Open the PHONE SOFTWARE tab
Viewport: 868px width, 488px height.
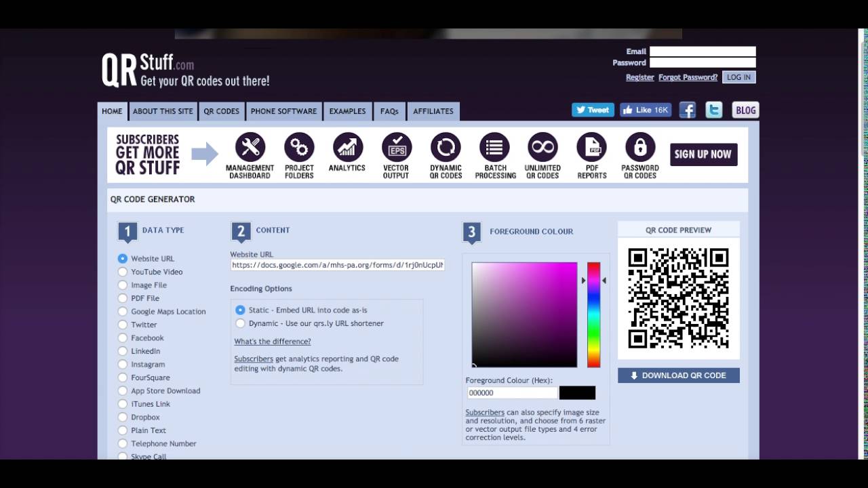pos(283,111)
